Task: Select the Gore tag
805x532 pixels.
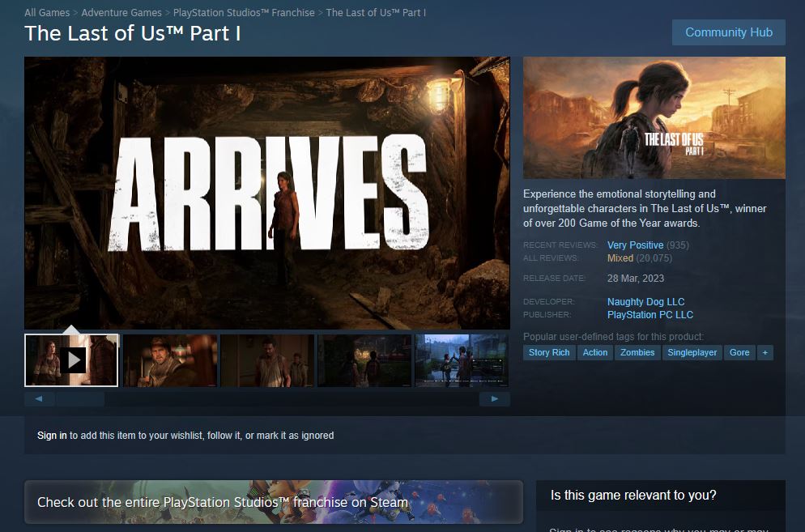Action: point(739,352)
